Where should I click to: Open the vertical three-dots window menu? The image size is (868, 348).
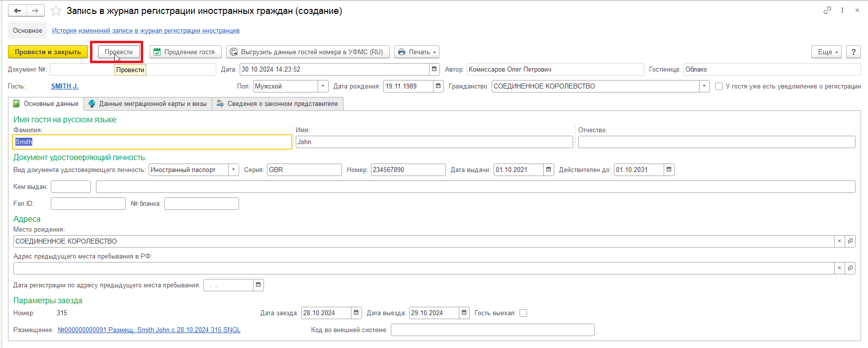click(842, 10)
